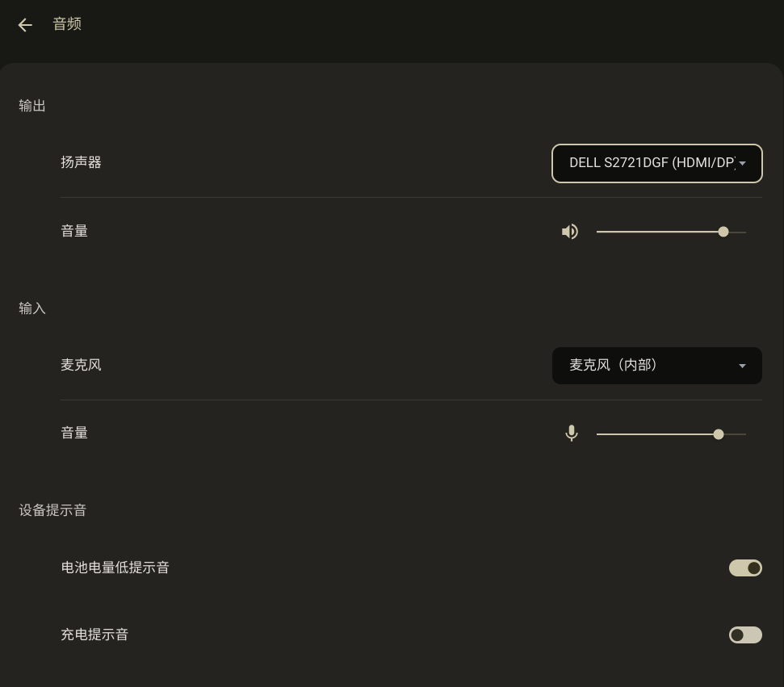Click the 输入 section heading
This screenshot has height=687, width=784.
32,308
